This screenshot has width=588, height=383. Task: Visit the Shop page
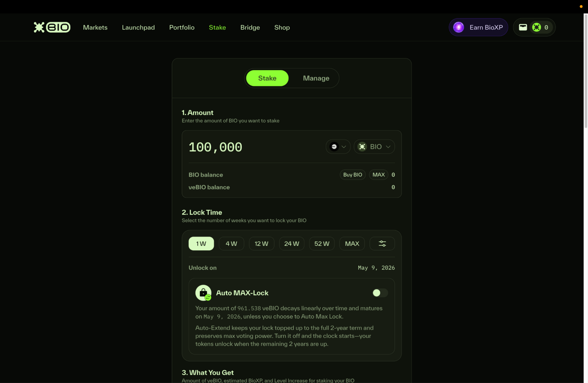[x=282, y=28]
